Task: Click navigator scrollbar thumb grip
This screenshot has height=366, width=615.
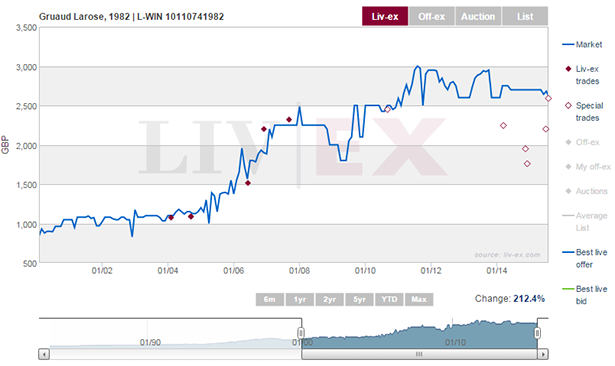Action: [x=419, y=354]
